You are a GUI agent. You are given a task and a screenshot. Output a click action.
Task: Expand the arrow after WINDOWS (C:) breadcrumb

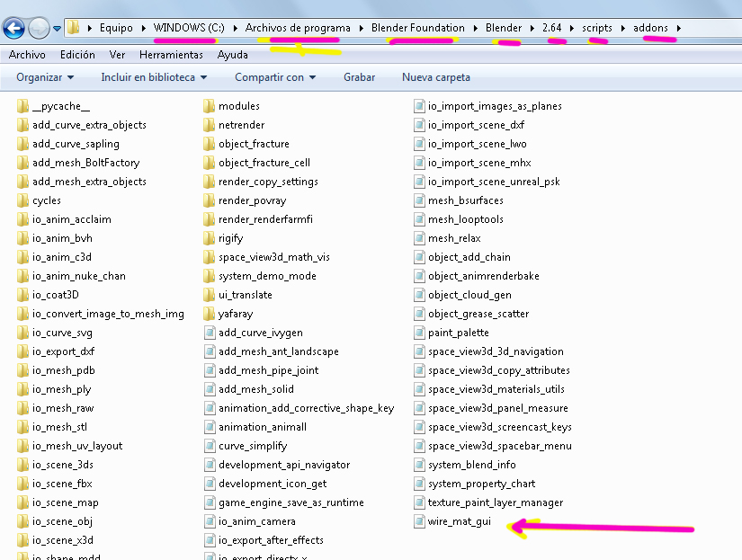(235, 29)
